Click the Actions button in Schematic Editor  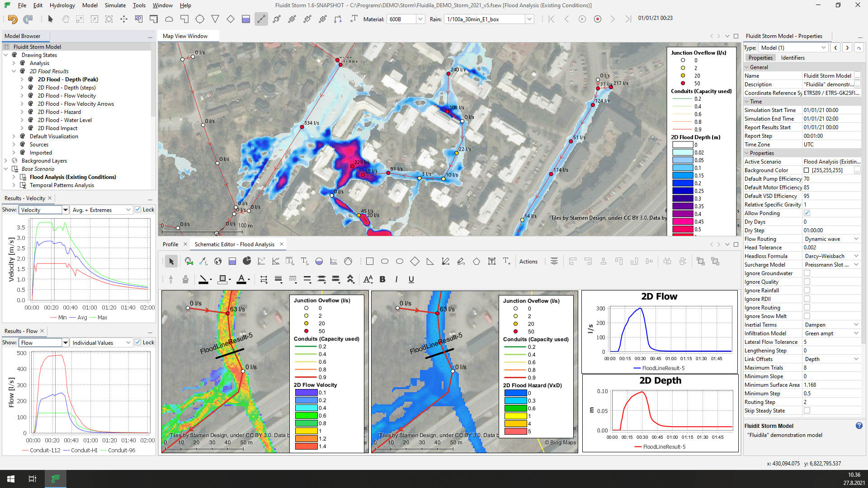point(528,261)
